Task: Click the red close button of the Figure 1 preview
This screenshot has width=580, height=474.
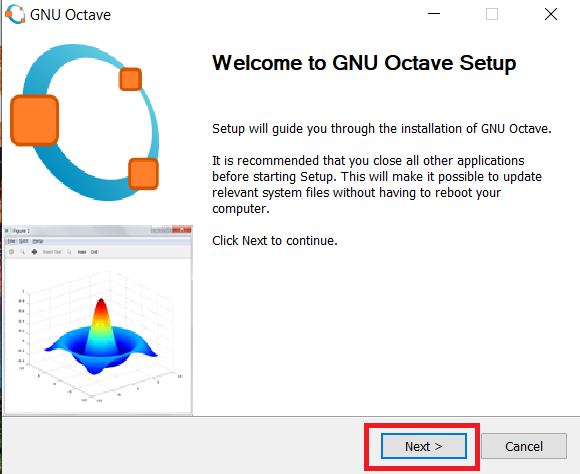Action: pyautogui.click(x=182, y=230)
